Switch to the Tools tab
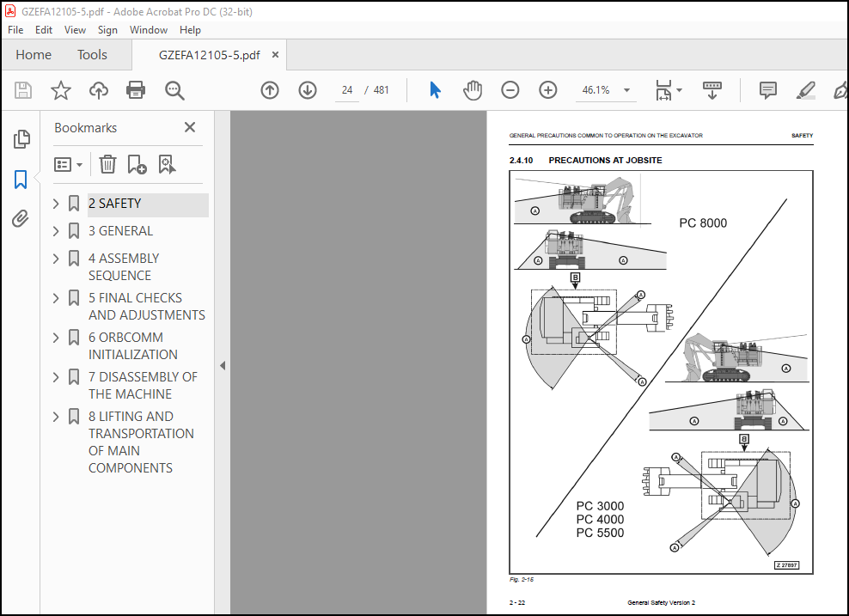 (92, 55)
